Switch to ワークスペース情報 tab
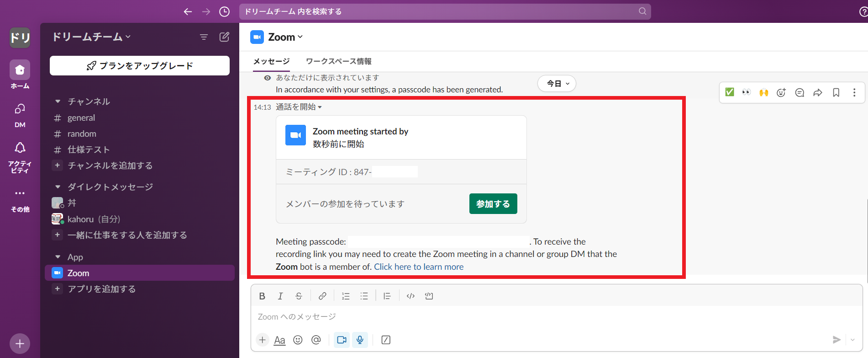 pos(338,61)
